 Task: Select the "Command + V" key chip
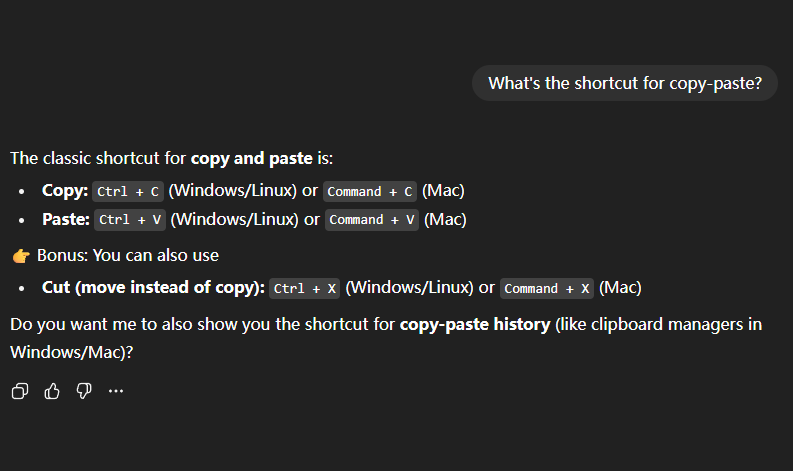372,220
